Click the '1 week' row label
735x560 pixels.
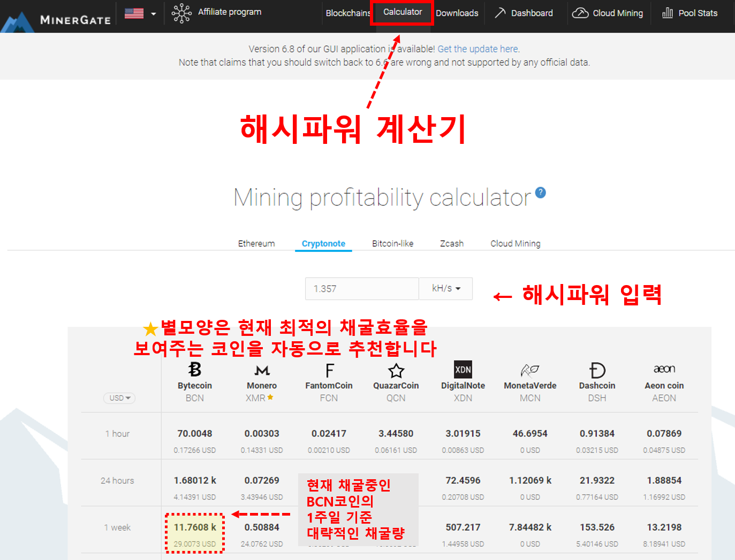point(117,527)
